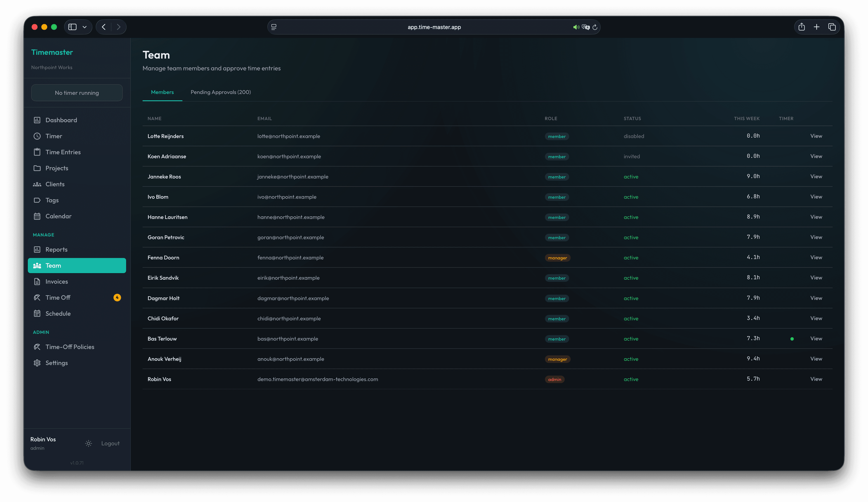Open the Reports chart icon
The height and width of the screenshot is (502, 868).
[x=37, y=249]
